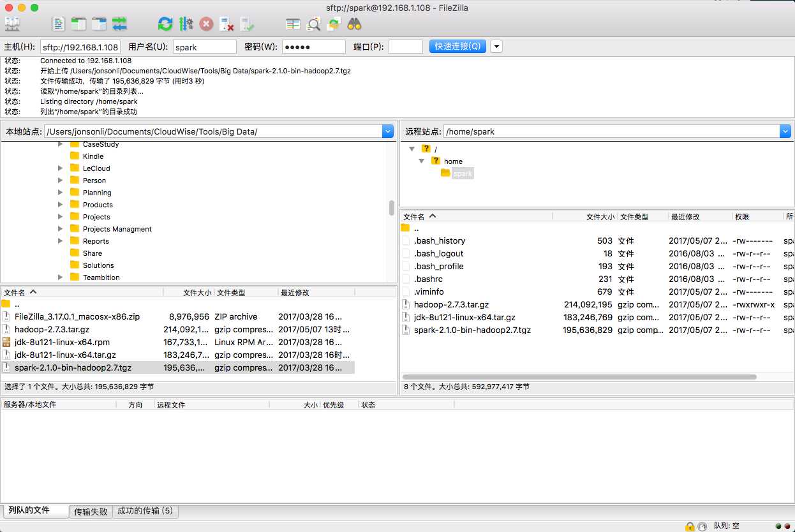Expand the Reports folder
The image size is (795, 532).
61,241
